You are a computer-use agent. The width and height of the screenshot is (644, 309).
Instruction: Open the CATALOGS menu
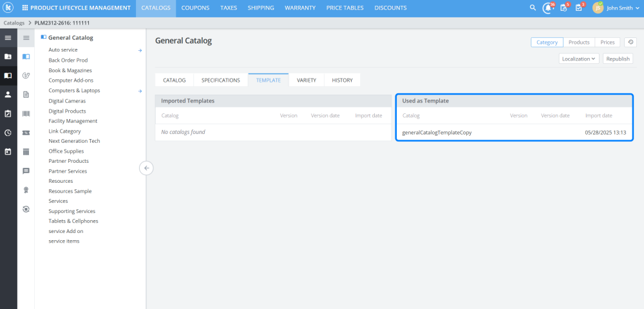[x=156, y=8]
